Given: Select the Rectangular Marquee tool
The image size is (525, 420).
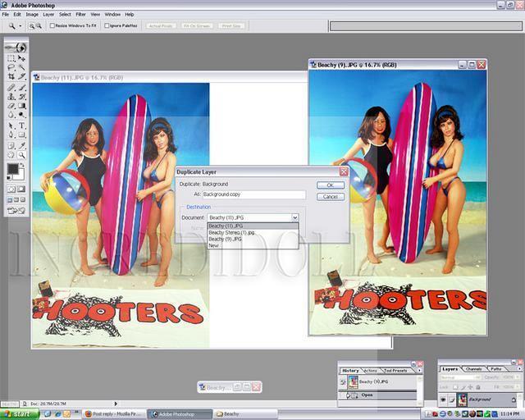Looking at the screenshot, I should coord(11,58).
